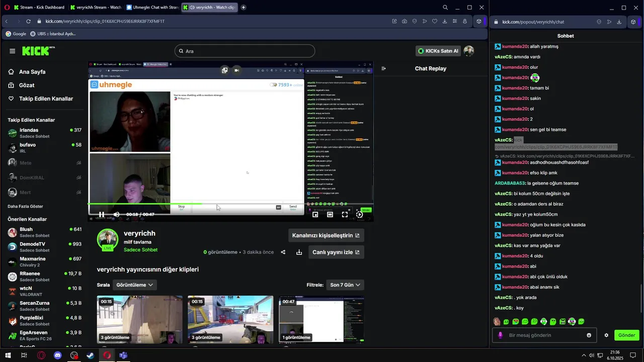Expand Daha Fazla Göster followed channels
644x362 pixels.
[25, 206]
